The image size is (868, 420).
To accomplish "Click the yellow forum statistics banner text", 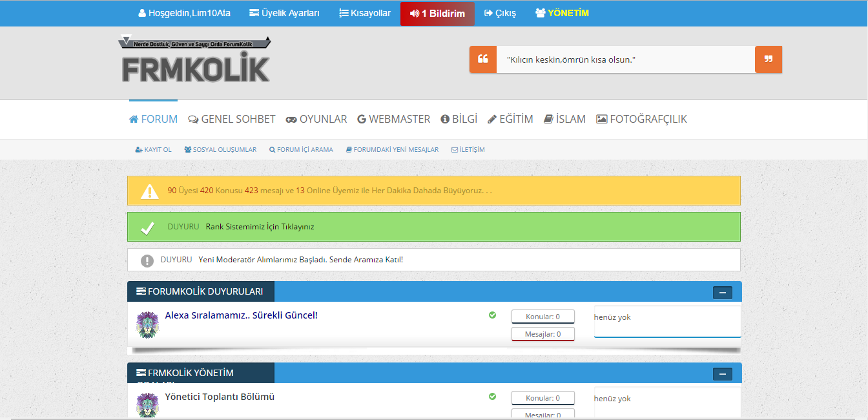I will pyautogui.click(x=329, y=191).
